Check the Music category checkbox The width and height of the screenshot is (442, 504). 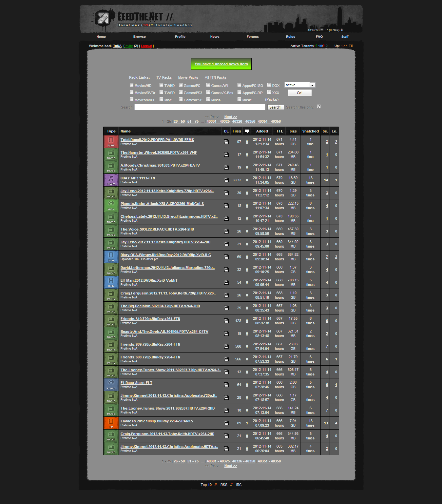239,99
